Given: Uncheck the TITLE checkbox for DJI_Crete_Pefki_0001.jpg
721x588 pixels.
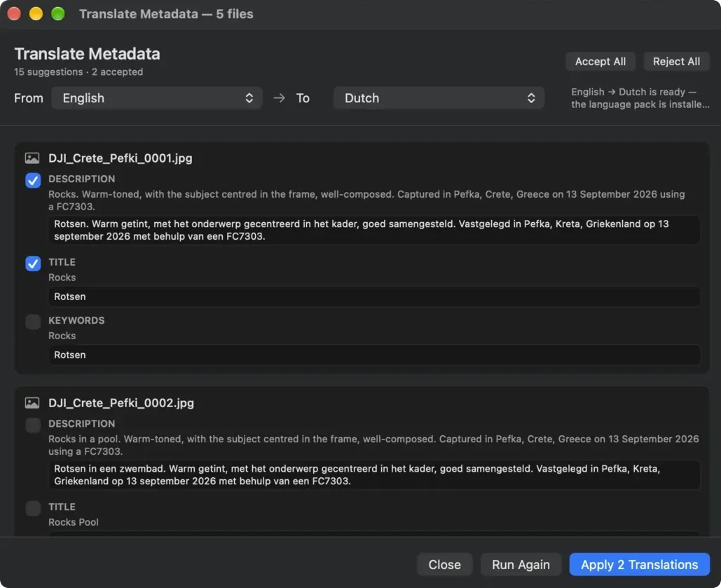Looking at the screenshot, I should click(x=33, y=264).
